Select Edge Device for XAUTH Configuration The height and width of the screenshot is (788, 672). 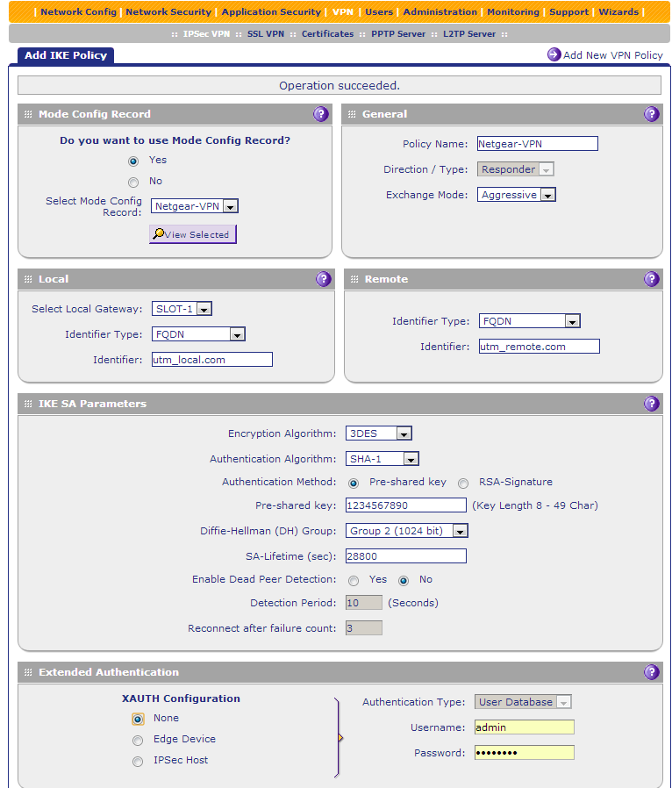138,741
